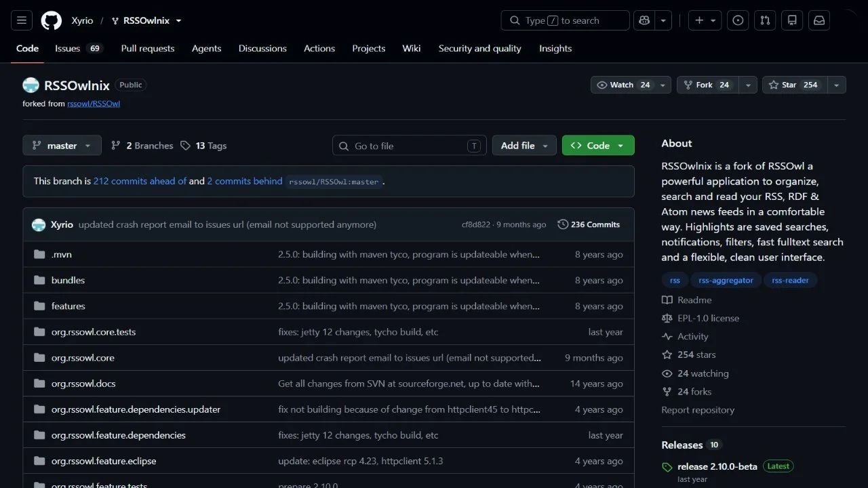This screenshot has width=868, height=488.
Task: View 212 commits ahead of link
Action: (140, 182)
